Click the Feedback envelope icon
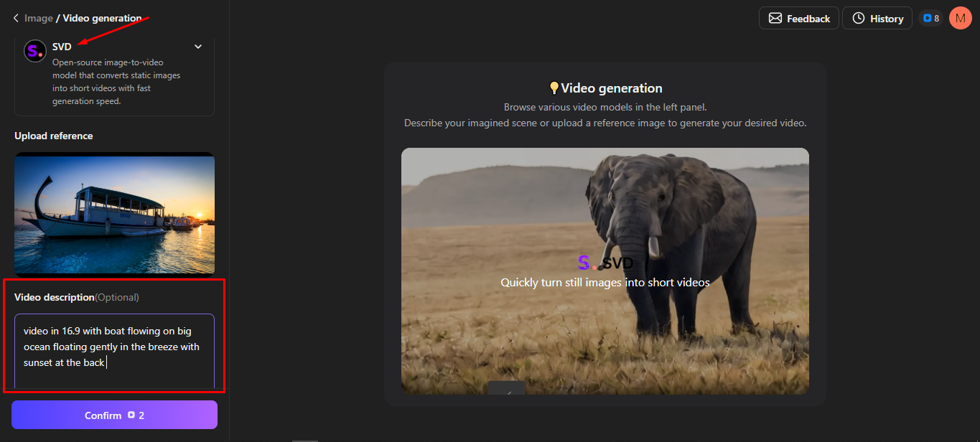Screen dimensions: 980x442 click(x=776, y=18)
